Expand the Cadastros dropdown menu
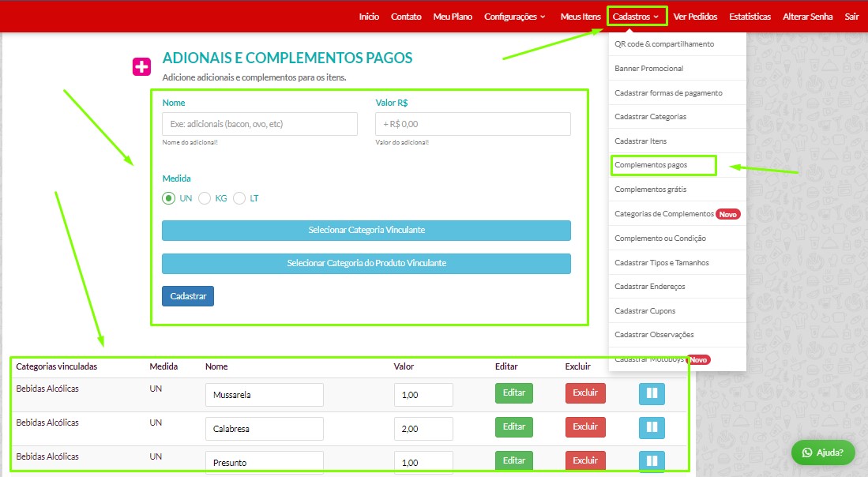Screen dimensions: 868x477 click(x=636, y=17)
